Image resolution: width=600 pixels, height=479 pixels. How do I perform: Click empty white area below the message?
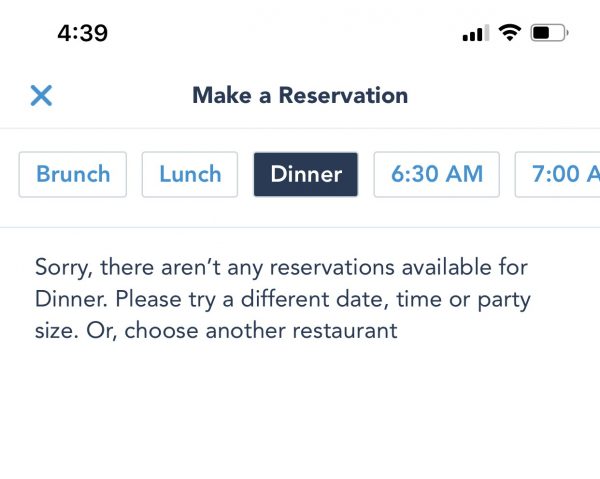click(300, 420)
